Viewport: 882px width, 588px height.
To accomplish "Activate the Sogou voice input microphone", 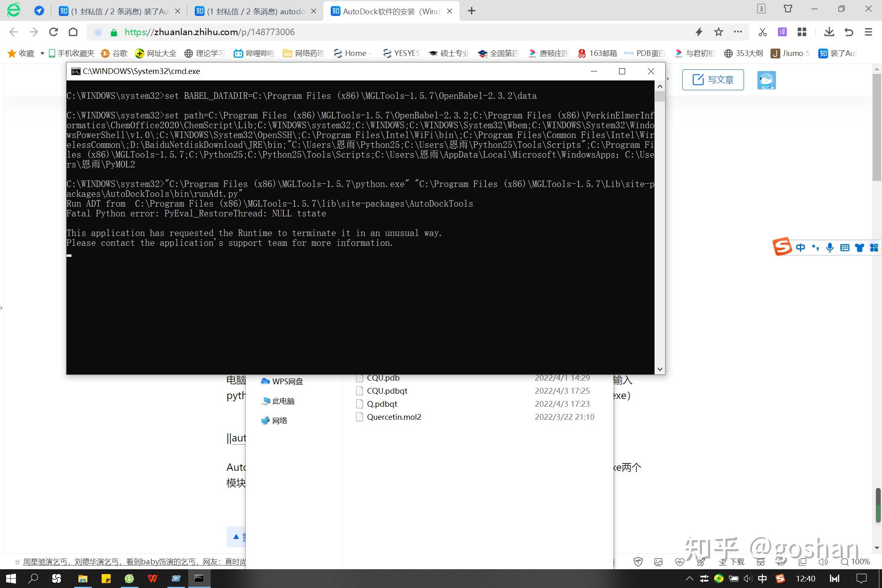I will point(829,247).
